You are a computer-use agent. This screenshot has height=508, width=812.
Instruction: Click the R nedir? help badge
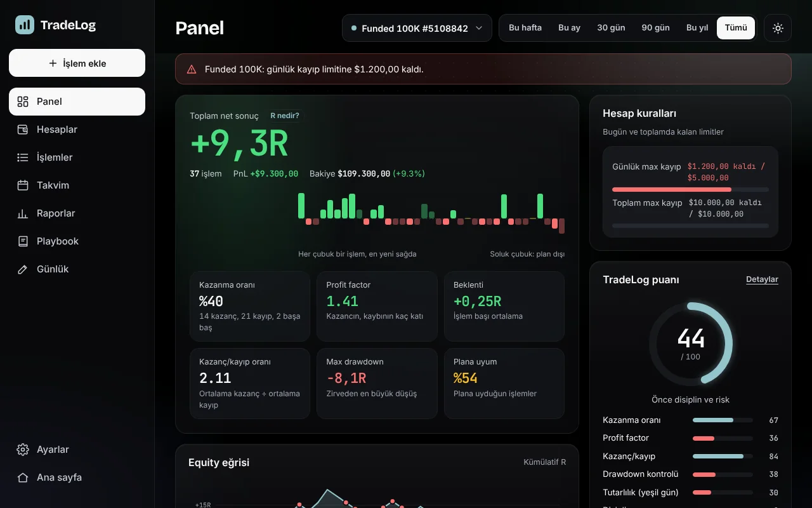click(284, 116)
